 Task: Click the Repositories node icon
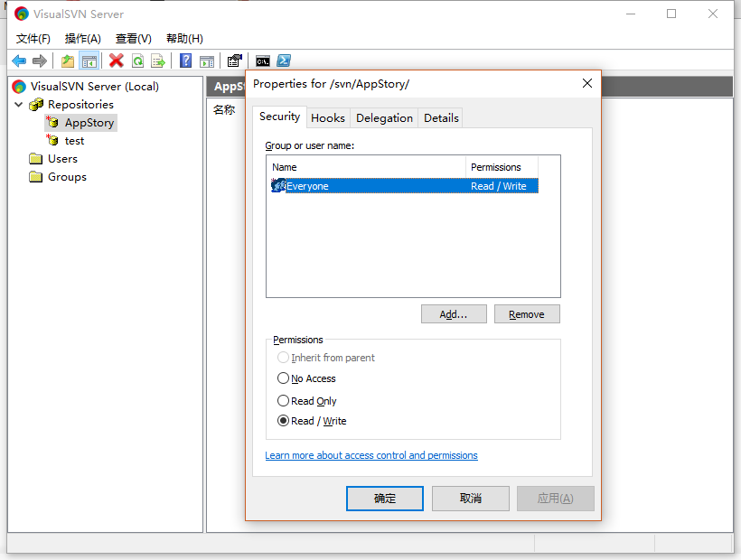pos(36,105)
